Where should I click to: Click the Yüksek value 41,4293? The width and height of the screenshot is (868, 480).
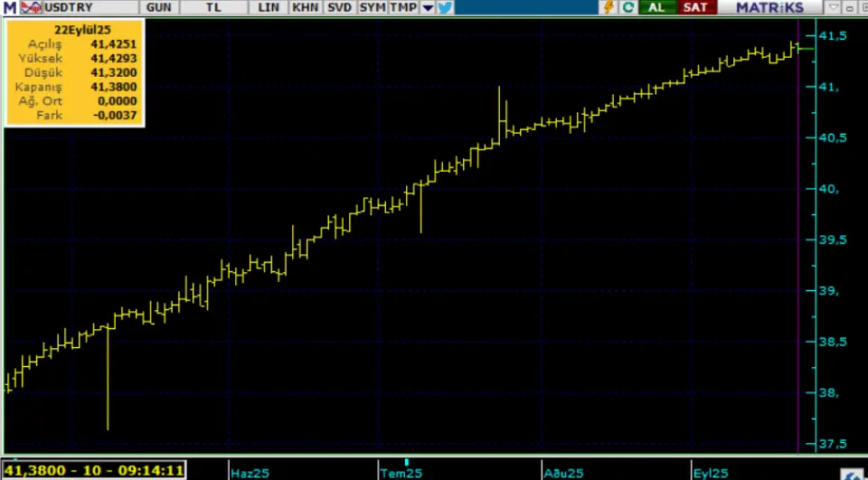(114, 59)
